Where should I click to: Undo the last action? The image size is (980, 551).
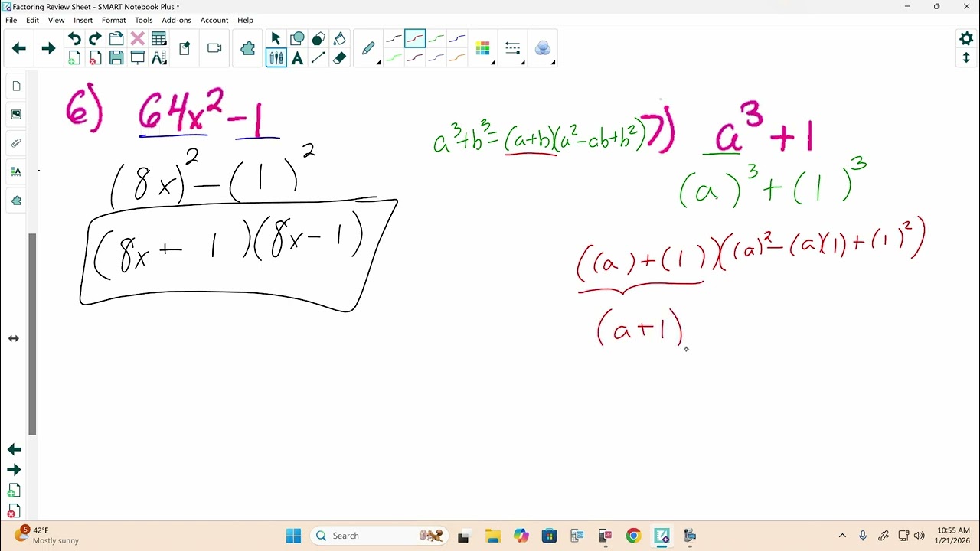tap(74, 38)
